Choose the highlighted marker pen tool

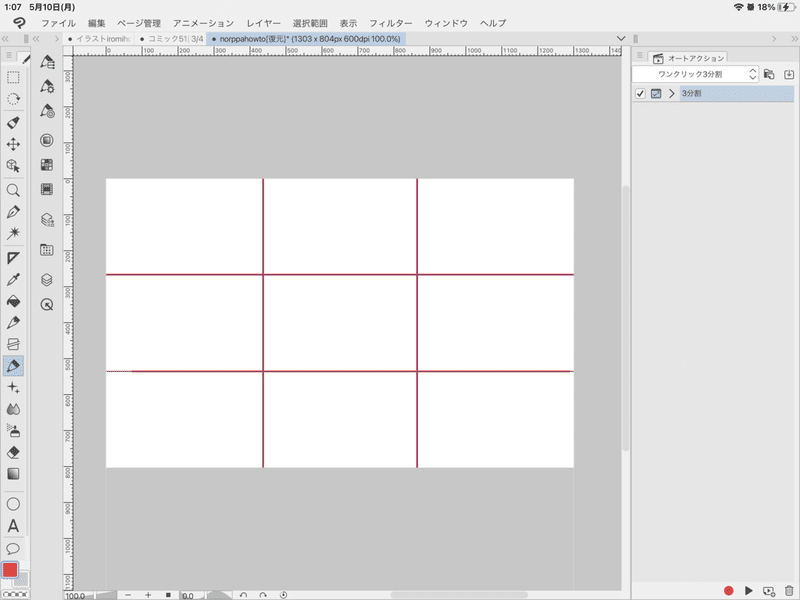(13, 365)
